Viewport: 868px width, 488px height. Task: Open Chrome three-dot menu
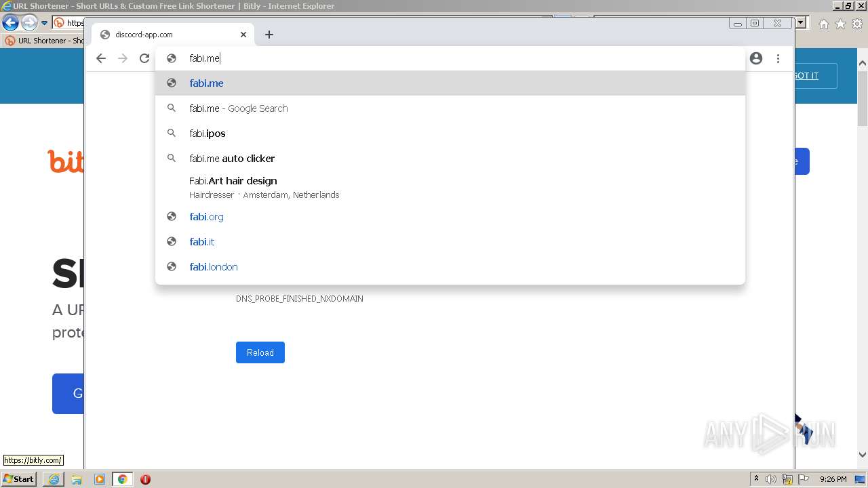(778, 58)
